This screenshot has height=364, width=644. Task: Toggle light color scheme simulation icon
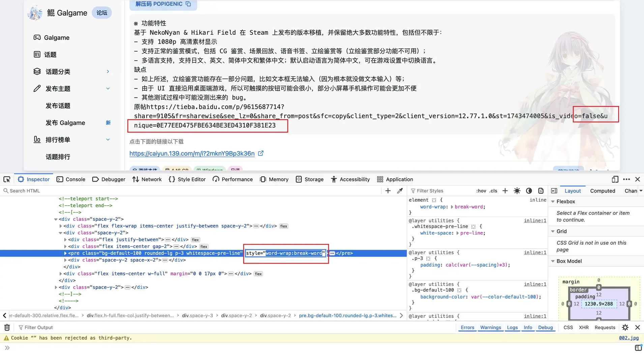(517, 191)
